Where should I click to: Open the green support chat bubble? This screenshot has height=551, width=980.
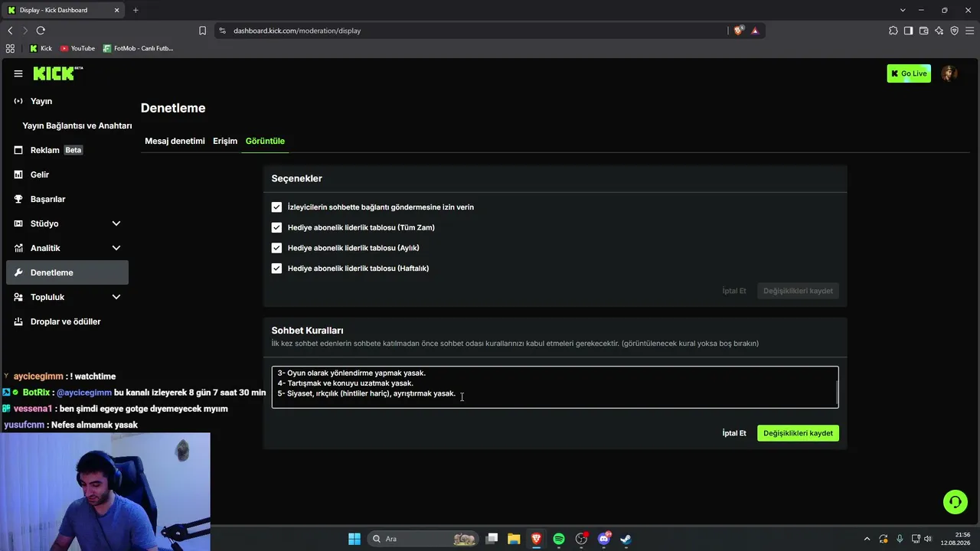tap(955, 502)
